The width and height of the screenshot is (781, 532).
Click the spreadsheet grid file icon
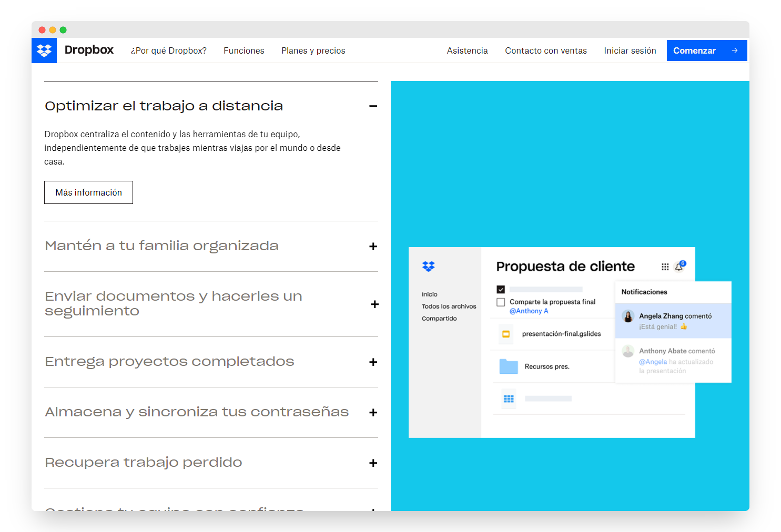tap(509, 399)
